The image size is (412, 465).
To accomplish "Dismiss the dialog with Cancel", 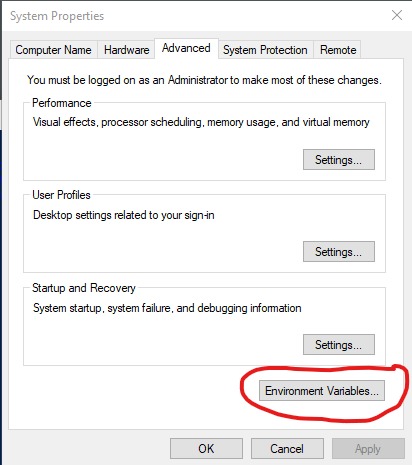I will 287,449.
